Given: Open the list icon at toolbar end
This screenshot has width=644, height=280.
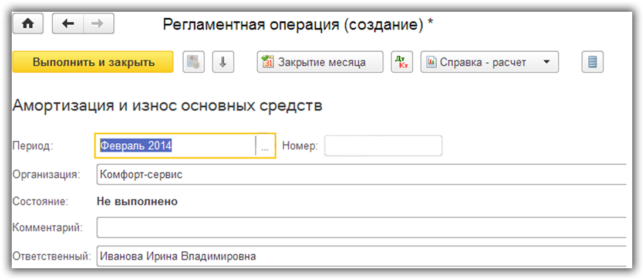Looking at the screenshot, I should coord(593,62).
